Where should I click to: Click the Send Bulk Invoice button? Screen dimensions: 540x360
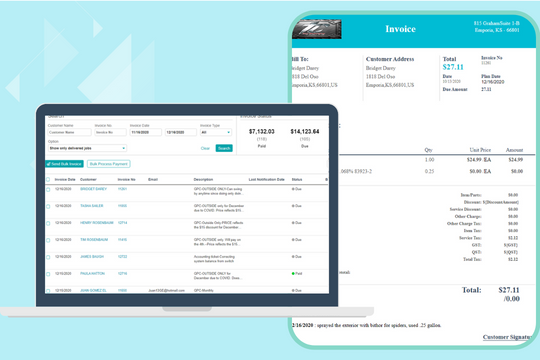click(64, 164)
